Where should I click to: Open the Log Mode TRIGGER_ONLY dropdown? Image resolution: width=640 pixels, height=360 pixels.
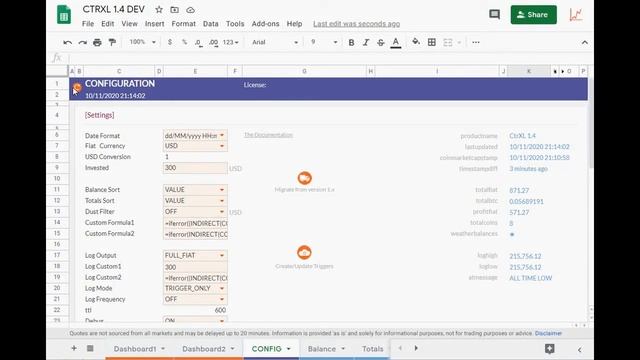222,288
